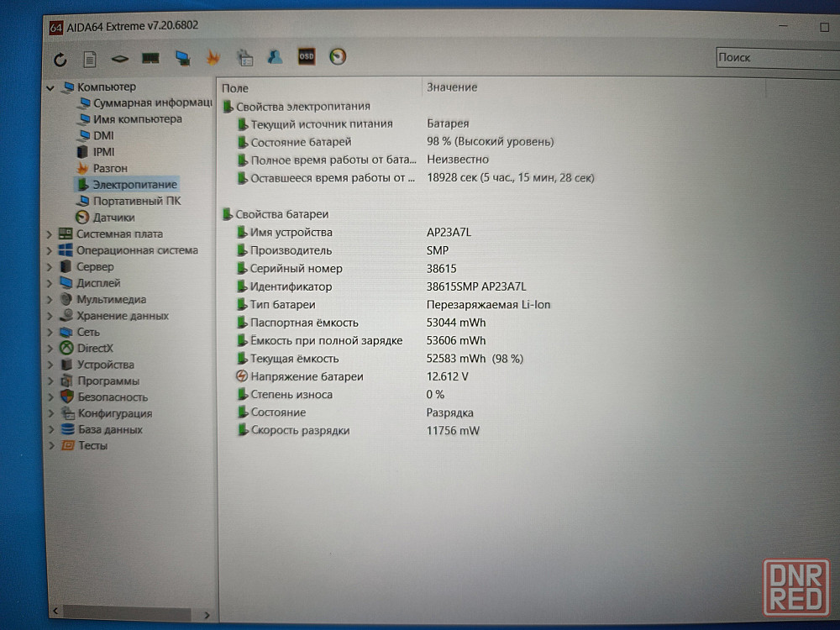Select the Тесты tree item
Viewport: 840px width, 630px height.
[x=84, y=446]
